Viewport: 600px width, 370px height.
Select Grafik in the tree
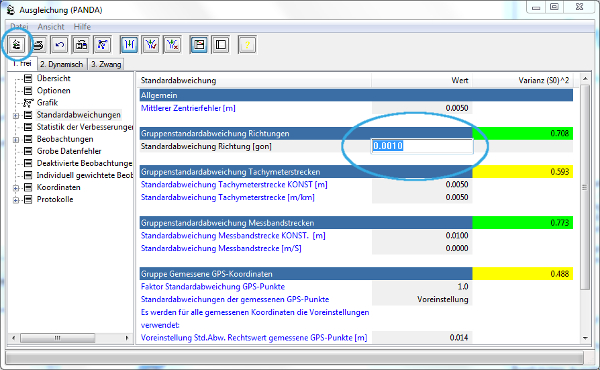[x=47, y=103]
